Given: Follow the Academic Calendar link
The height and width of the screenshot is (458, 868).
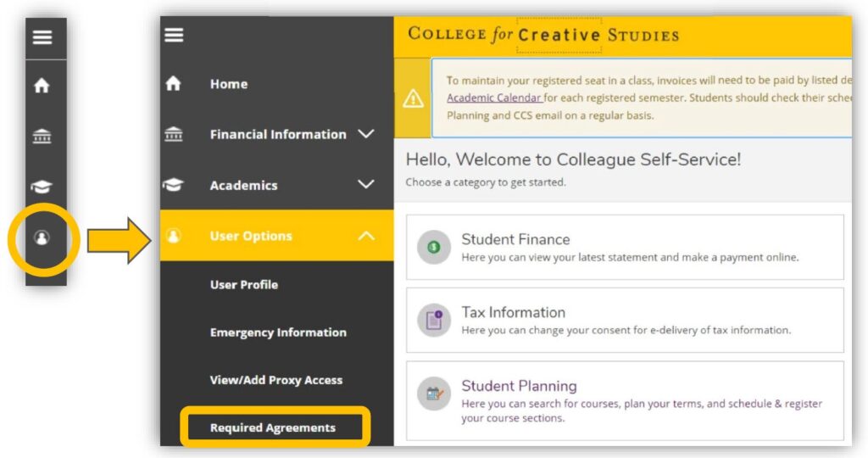Looking at the screenshot, I should coord(494,98).
